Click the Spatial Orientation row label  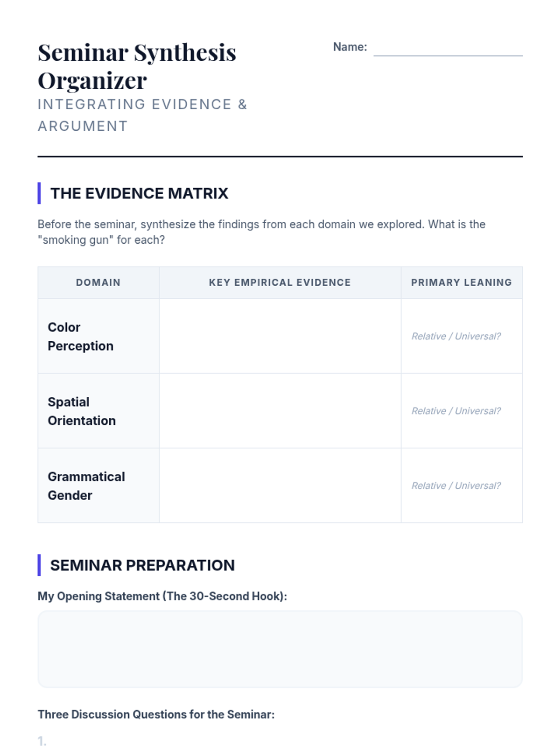82,411
